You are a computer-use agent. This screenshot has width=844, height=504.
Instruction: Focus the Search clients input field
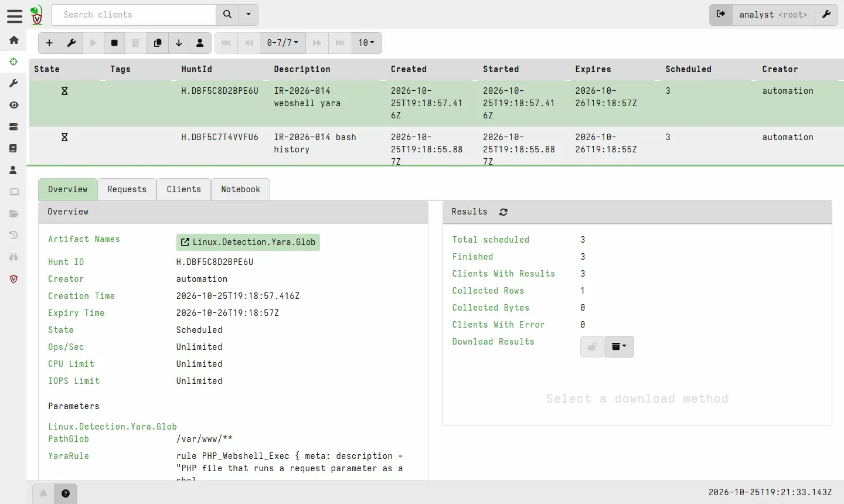point(134,15)
